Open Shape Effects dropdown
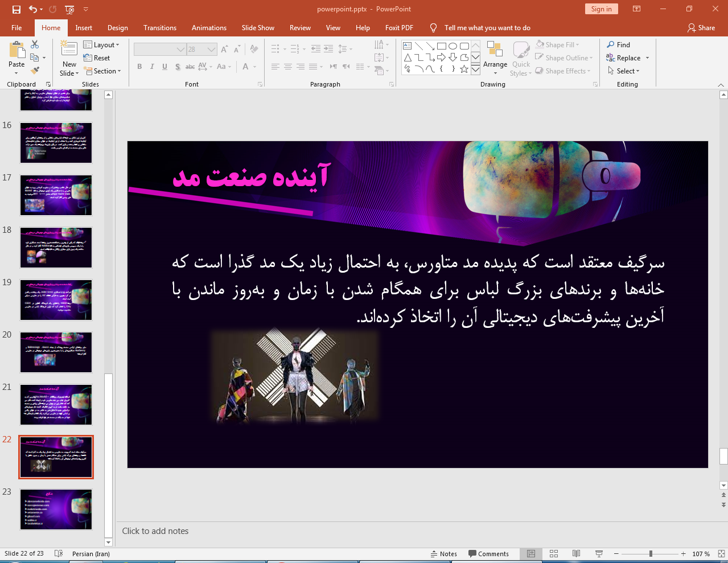The width and height of the screenshot is (728, 563). tap(563, 71)
